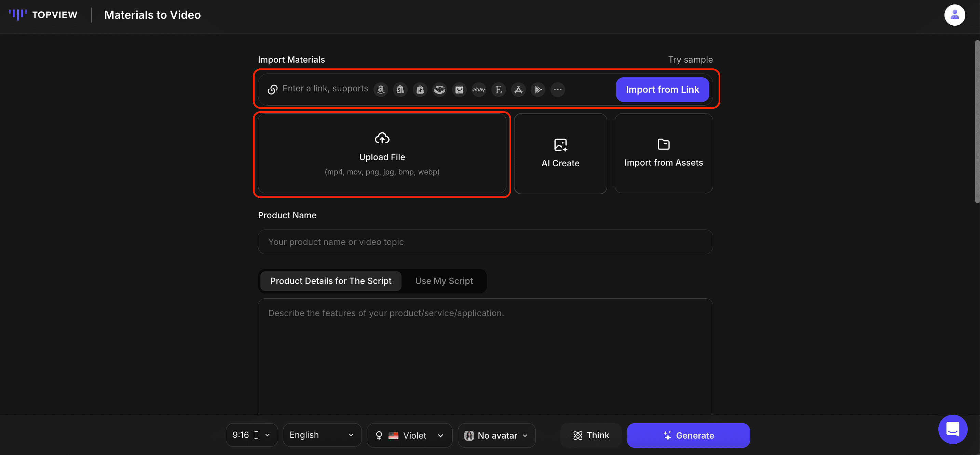
Task: Open the chat support bubble
Action: coord(953,429)
